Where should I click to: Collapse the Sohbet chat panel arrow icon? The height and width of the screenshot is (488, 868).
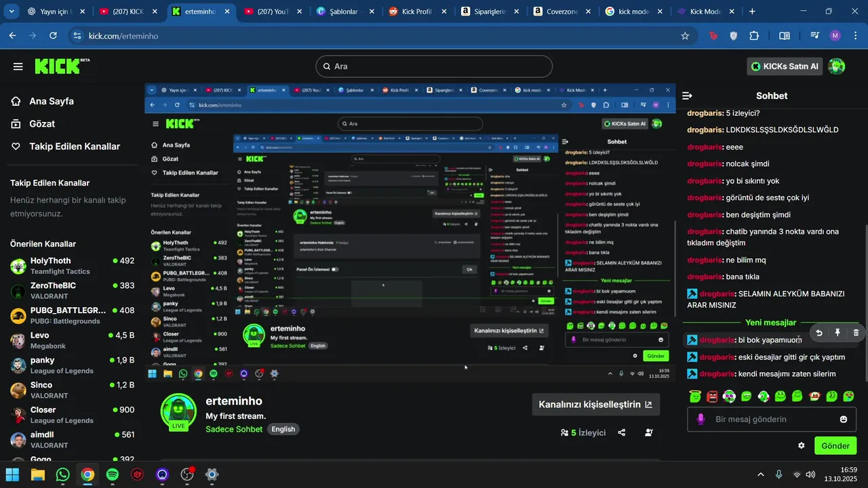point(687,96)
